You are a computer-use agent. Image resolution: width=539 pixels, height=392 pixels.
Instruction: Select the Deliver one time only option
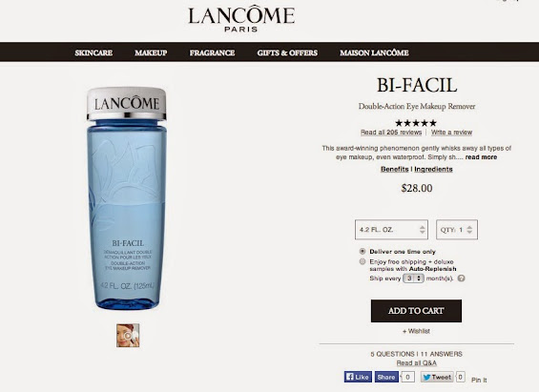click(x=362, y=252)
